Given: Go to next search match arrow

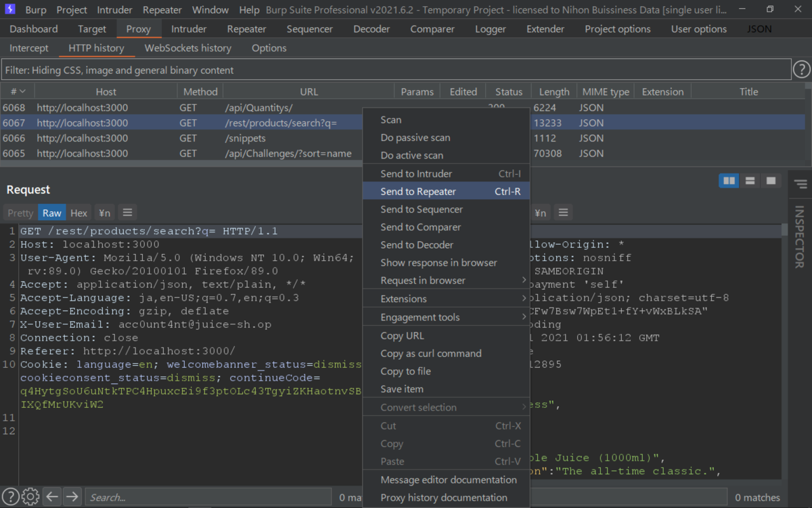Looking at the screenshot, I should [72, 496].
